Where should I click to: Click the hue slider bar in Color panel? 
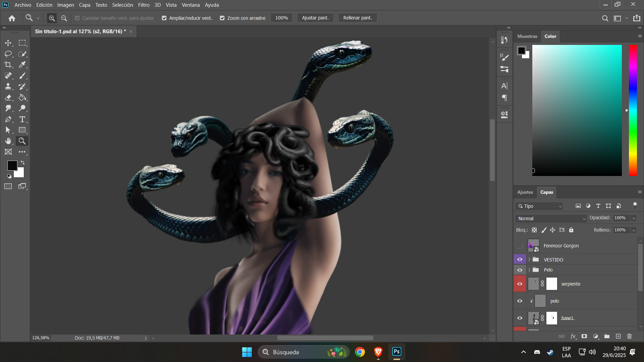(x=633, y=110)
